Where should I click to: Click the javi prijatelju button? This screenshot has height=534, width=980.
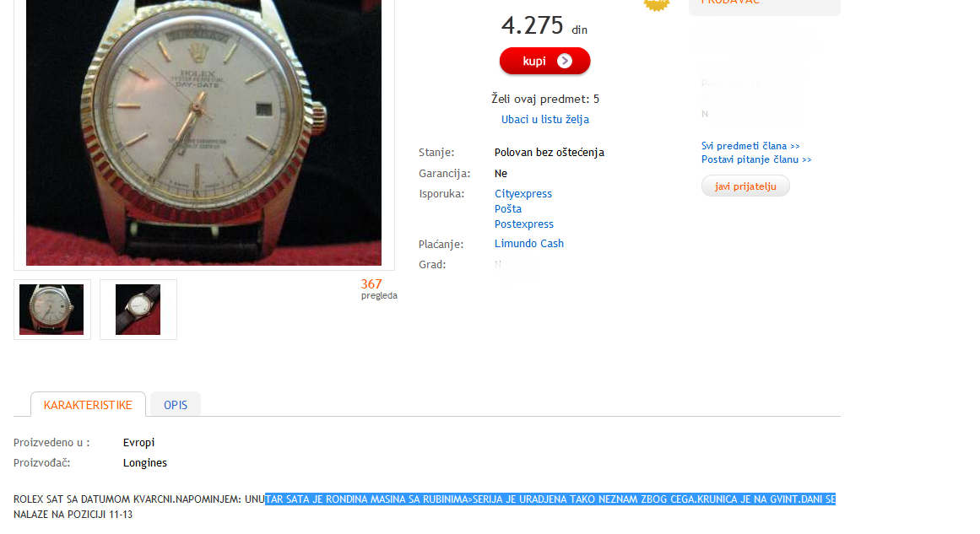[x=745, y=186]
